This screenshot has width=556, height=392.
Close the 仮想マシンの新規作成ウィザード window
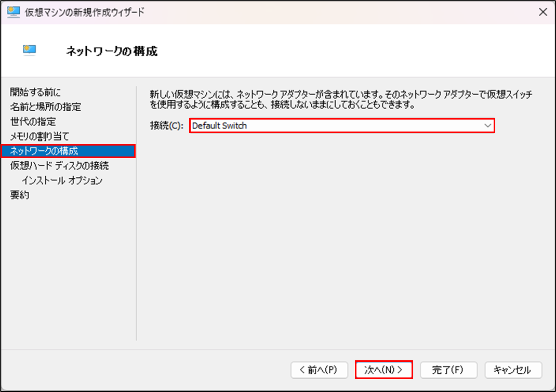542,12
